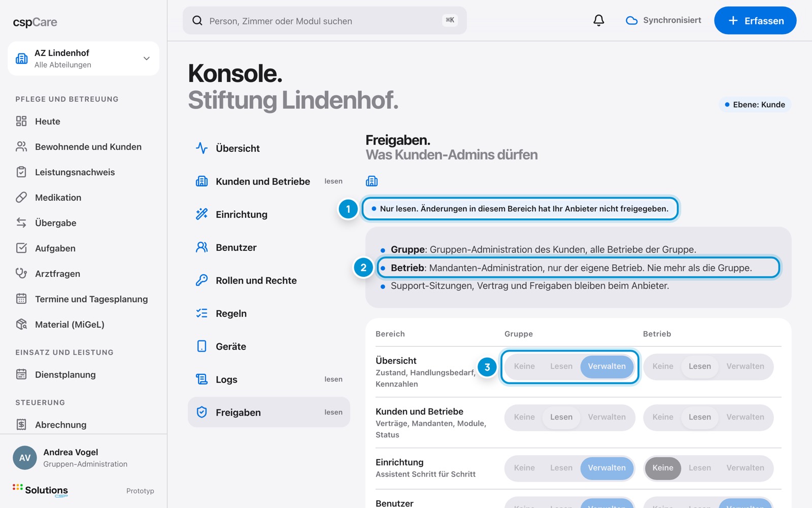
Task: Click the Aufgaben checkbox icon
Action: [x=21, y=248]
